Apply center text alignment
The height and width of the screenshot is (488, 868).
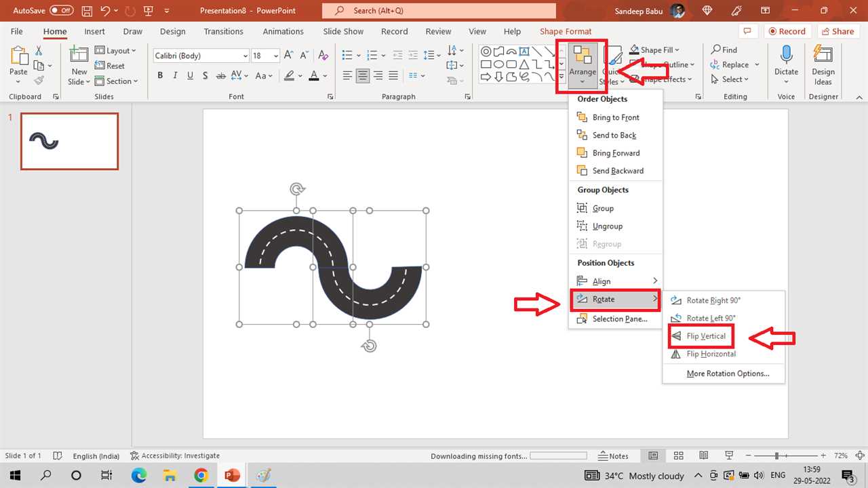pyautogui.click(x=363, y=76)
